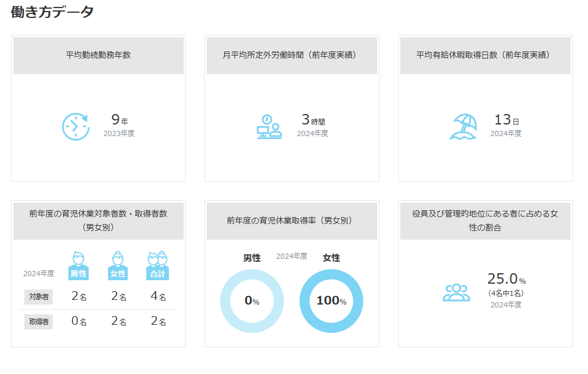588x374 pixels.
Task: Click the 合計 total couple icon
Action: click(x=158, y=266)
